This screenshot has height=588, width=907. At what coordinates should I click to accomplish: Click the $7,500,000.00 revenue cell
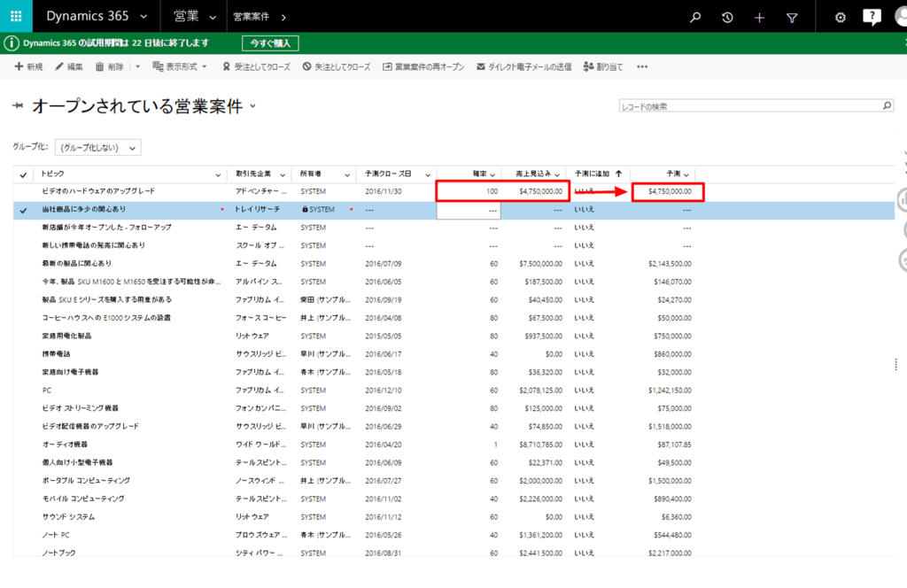[x=540, y=264]
